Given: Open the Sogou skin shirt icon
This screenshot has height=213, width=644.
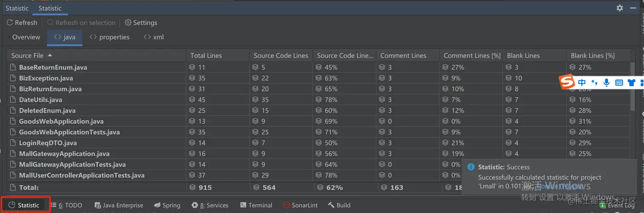Looking at the screenshot, I should (x=631, y=82).
